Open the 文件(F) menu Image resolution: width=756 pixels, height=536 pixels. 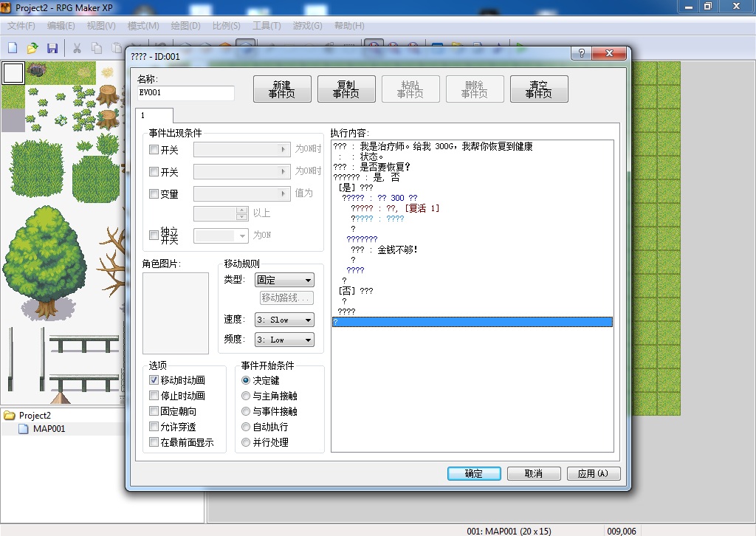coord(21,26)
